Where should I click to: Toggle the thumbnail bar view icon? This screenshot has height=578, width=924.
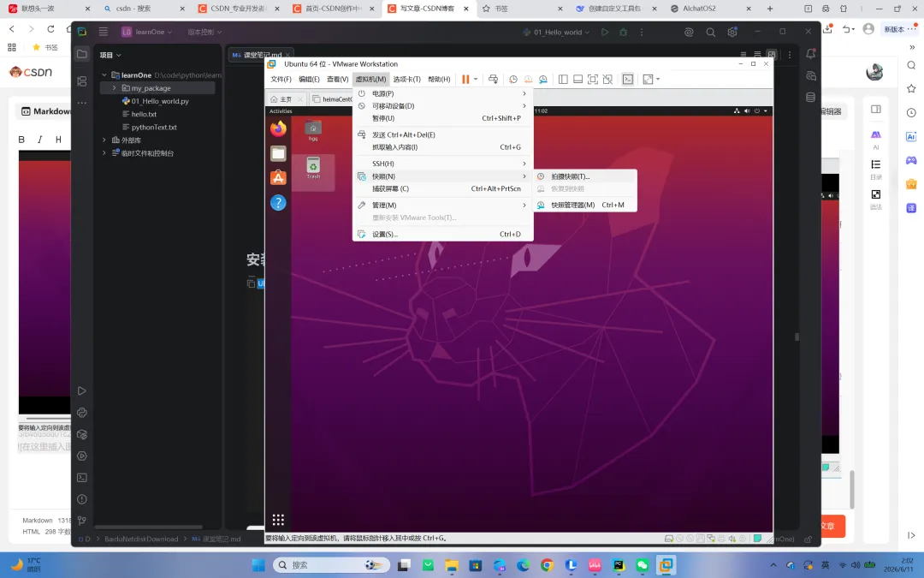coord(578,79)
